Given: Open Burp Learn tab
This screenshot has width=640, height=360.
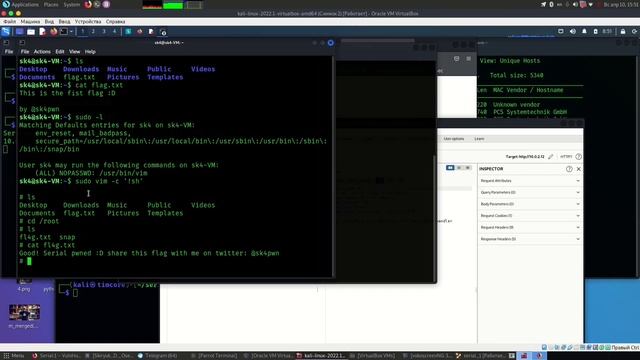Looking at the screenshot, I should [479, 139].
